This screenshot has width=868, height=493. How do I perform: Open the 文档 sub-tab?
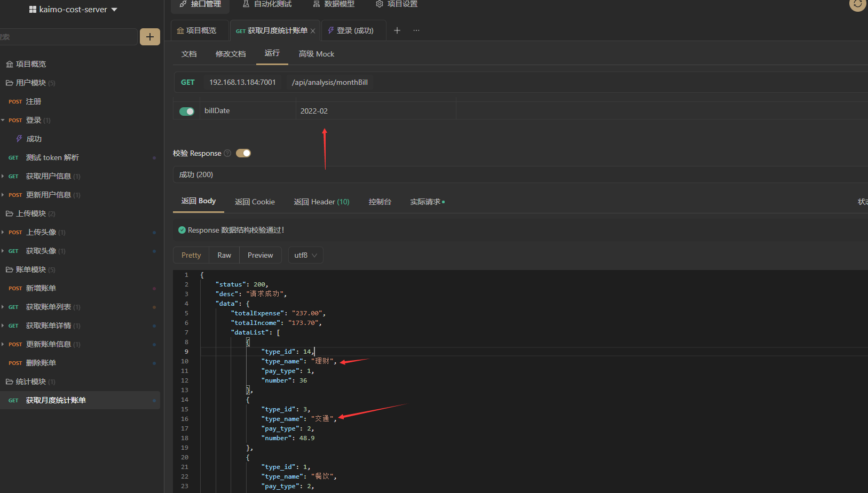(189, 54)
